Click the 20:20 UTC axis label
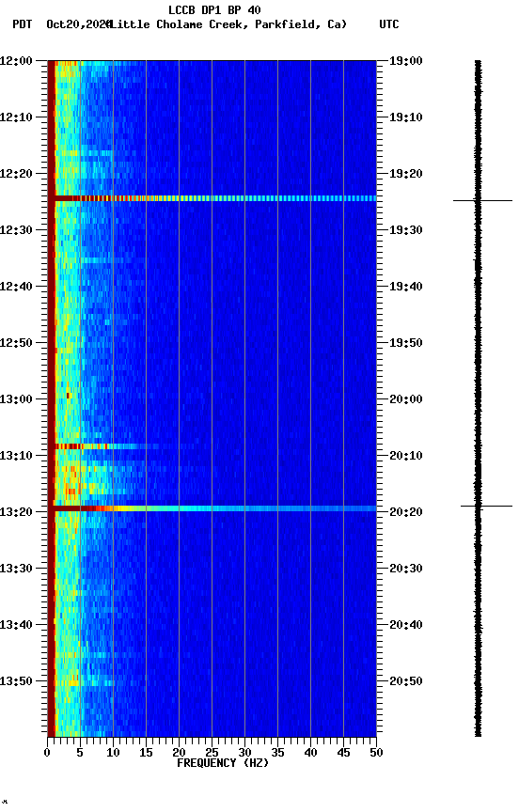This screenshot has width=519, height=812. click(406, 513)
